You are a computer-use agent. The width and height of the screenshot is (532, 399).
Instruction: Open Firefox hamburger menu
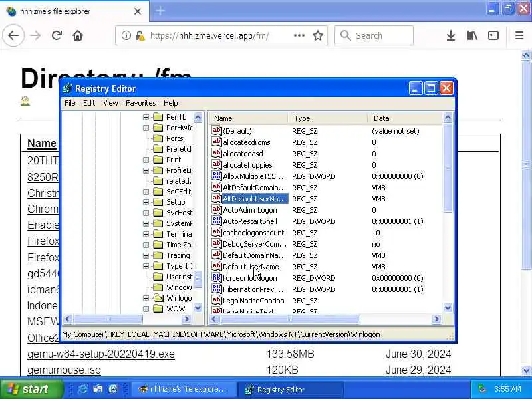point(519,35)
